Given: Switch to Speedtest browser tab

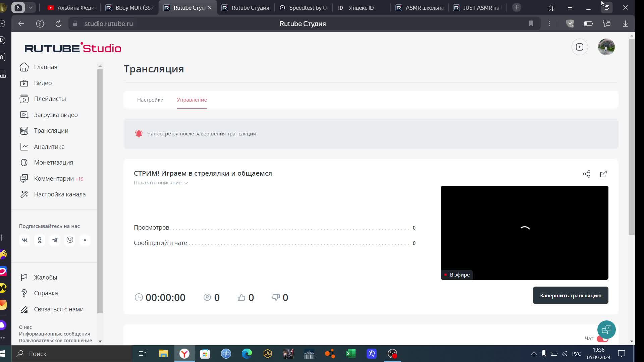Looking at the screenshot, I should click(304, 7).
